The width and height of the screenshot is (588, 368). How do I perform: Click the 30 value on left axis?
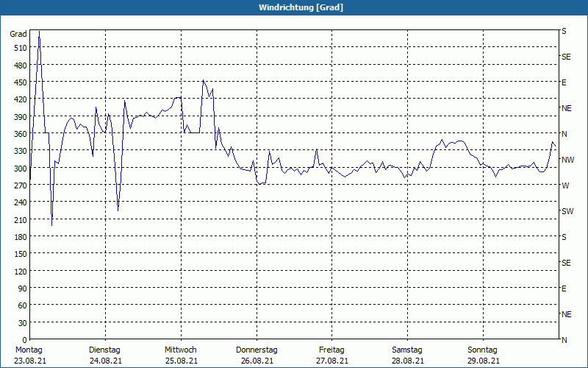[x=21, y=322]
